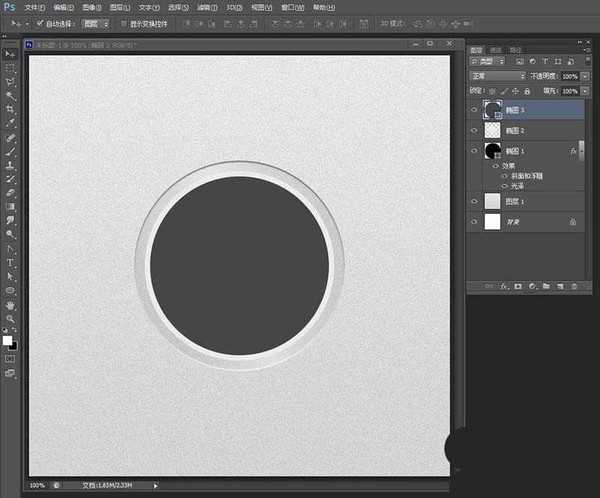
Task: Select the Type (T) tool
Action: pyautogui.click(x=11, y=262)
